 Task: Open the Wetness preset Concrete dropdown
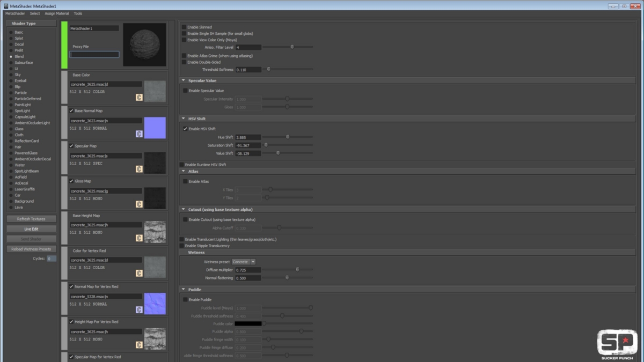[x=244, y=262]
